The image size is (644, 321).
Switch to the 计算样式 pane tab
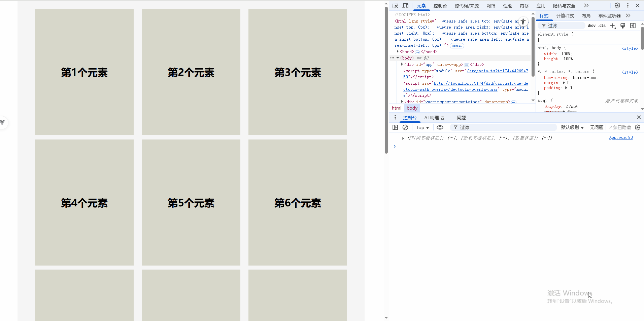565,16
